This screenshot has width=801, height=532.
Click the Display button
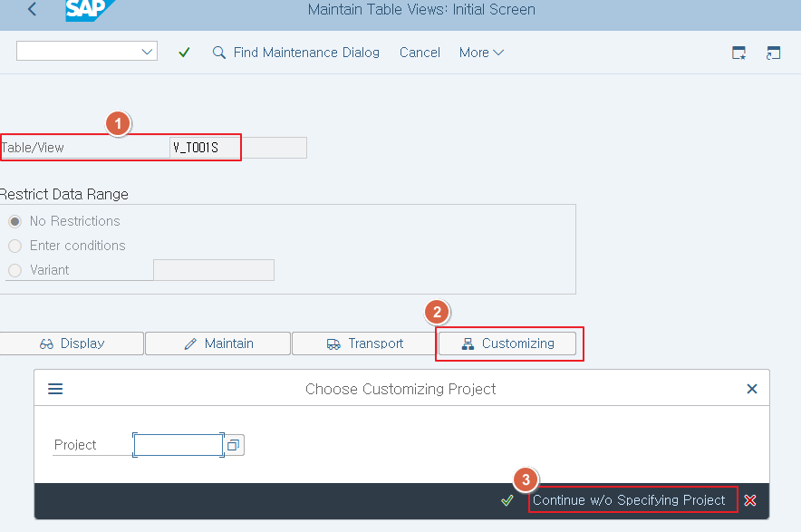(x=72, y=343)
